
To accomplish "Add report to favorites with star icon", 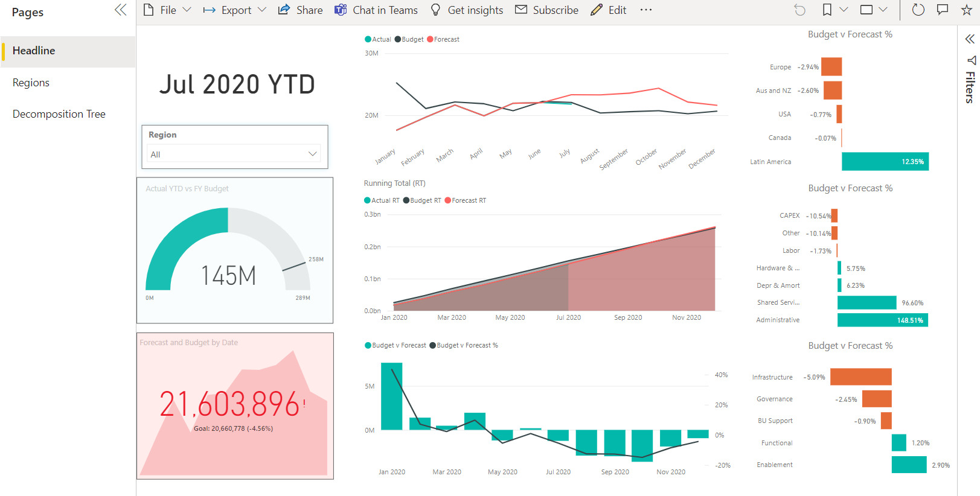I will (x=966, y=10).
